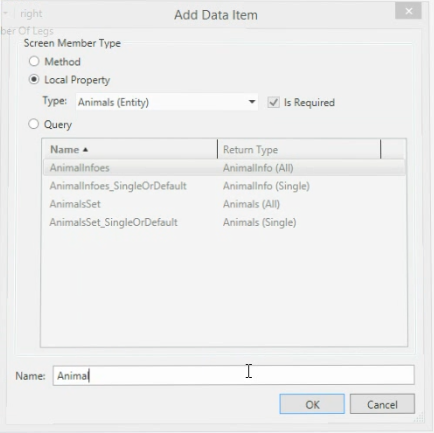Click the Animals (All) return type cell
Viewport: 434px width, 433px height.
point(251,204)
